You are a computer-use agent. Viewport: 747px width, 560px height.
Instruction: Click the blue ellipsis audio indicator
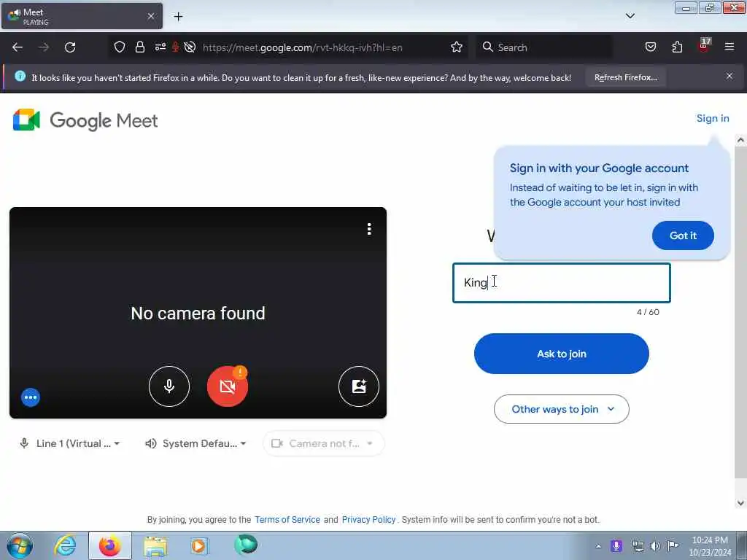pos(31,397)
